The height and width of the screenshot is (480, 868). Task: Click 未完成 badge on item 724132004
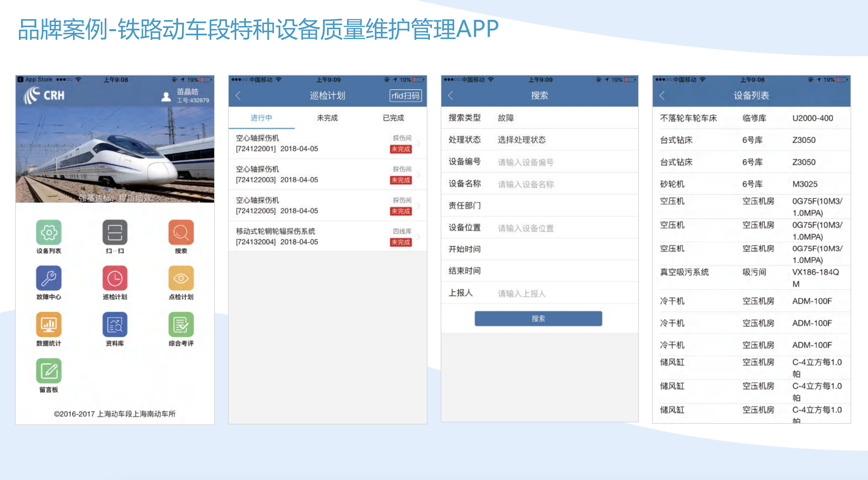[401, 242]
